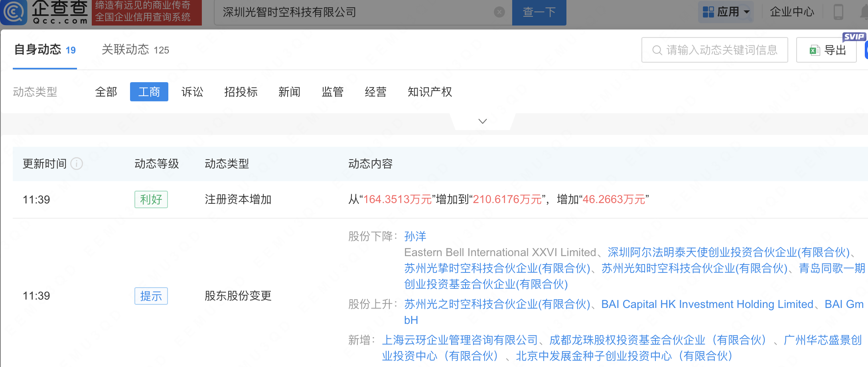The height and width of the screenshot is (367, 868).
Task: Select 全部 dynamic type filter
Action: click(106, 92)
